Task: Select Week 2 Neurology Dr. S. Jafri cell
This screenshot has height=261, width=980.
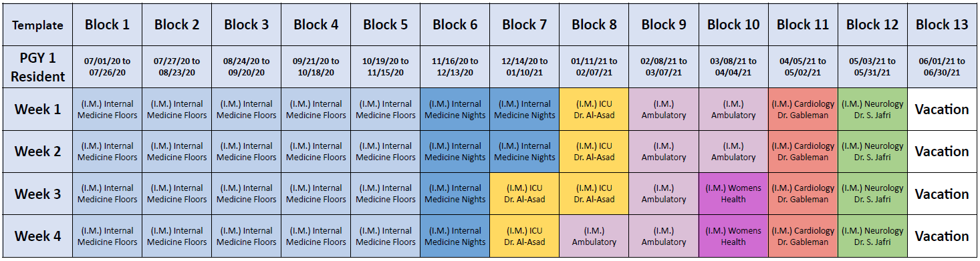Action: point(872,152)
